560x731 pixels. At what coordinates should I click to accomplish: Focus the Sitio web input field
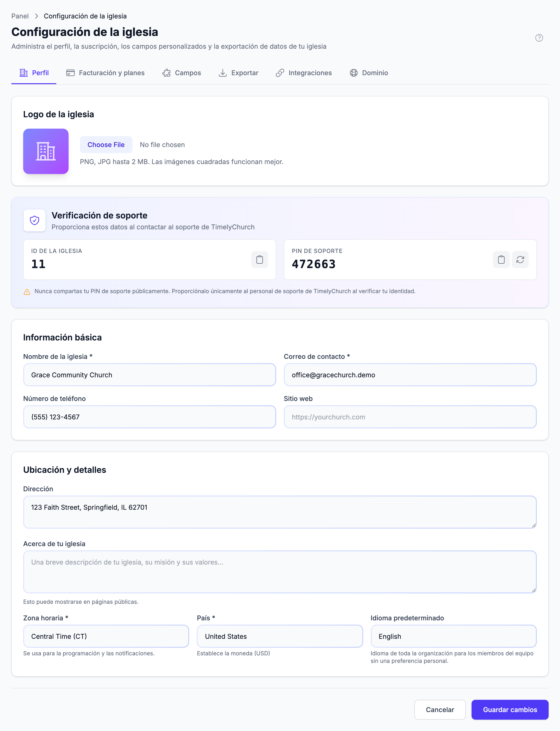pos(410,417)
